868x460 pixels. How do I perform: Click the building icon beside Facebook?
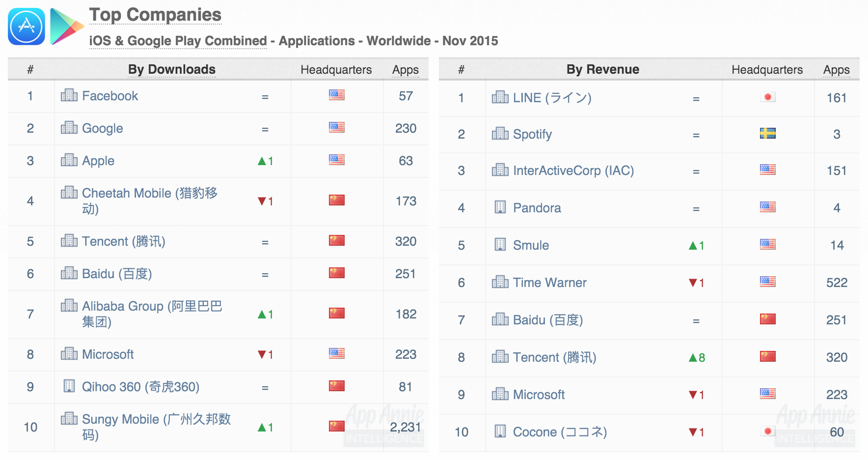69,95
